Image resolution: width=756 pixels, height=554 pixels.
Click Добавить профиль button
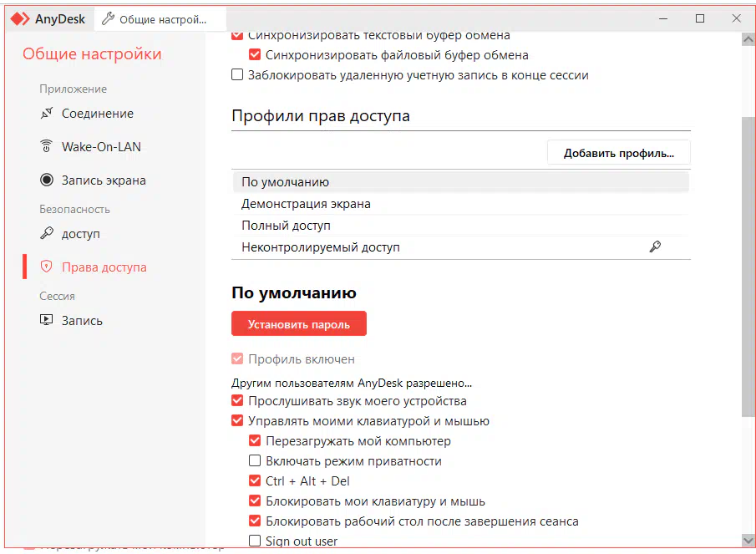[x=619, y=153]
